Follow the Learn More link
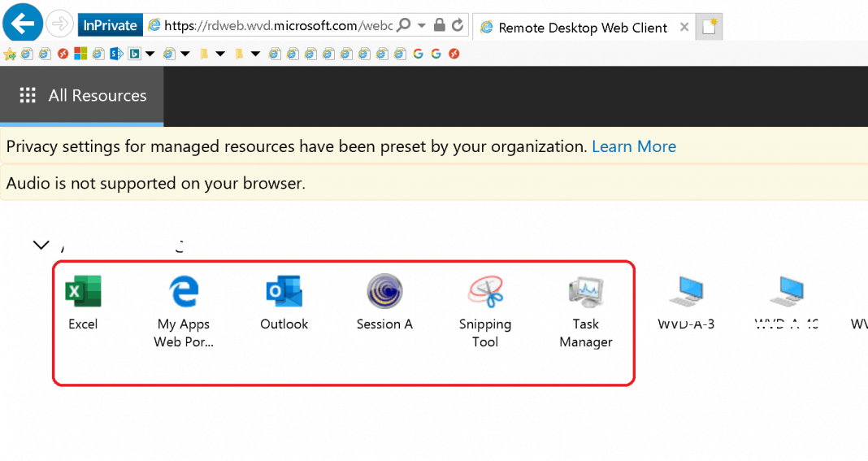This screenshot has height=461, width=868. click(634, 146)
